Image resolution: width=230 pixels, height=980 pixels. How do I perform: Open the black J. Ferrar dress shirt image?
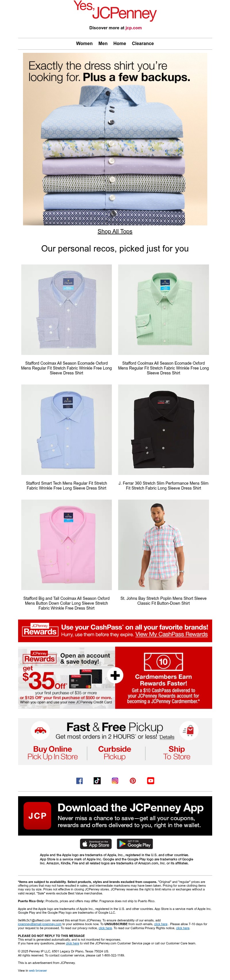pos(163,430)
